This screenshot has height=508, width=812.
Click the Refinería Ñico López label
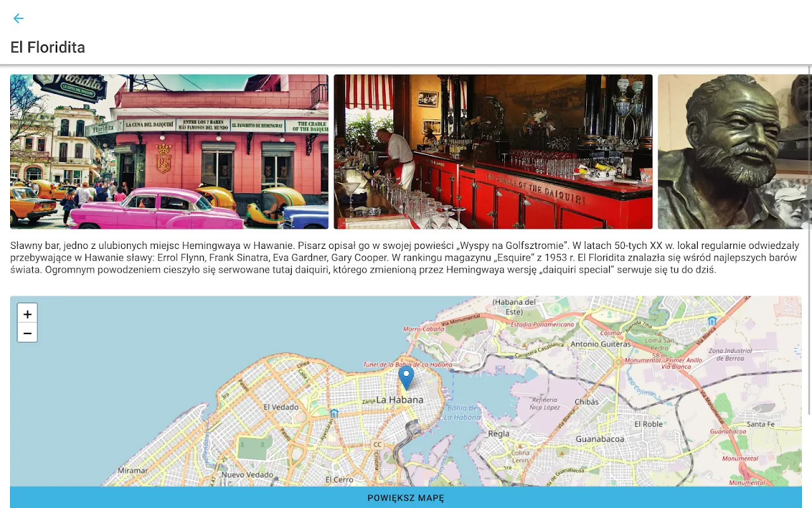coord(544,403)
